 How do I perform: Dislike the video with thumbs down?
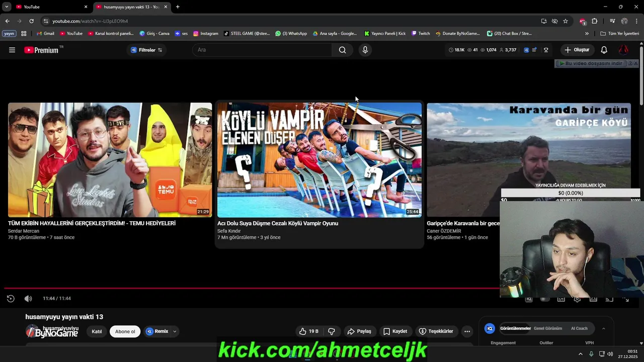(332, 331)
